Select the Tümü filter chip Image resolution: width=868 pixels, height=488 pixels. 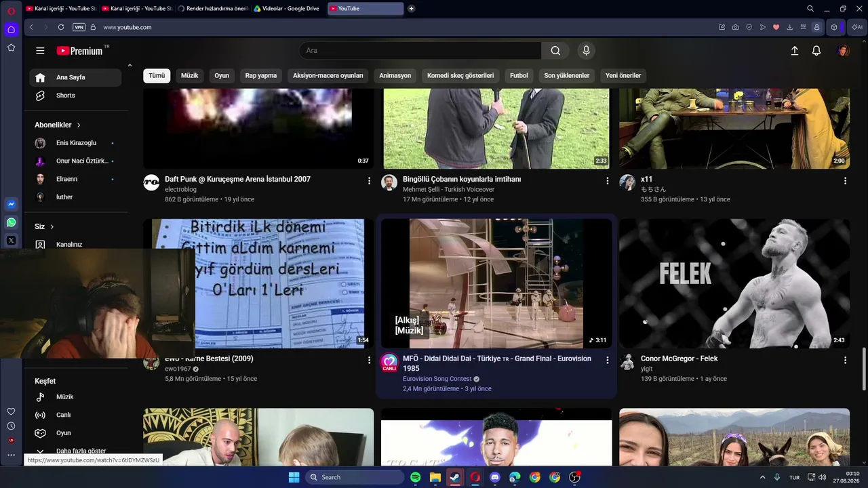pyautogui.click(x=157, y=75)
